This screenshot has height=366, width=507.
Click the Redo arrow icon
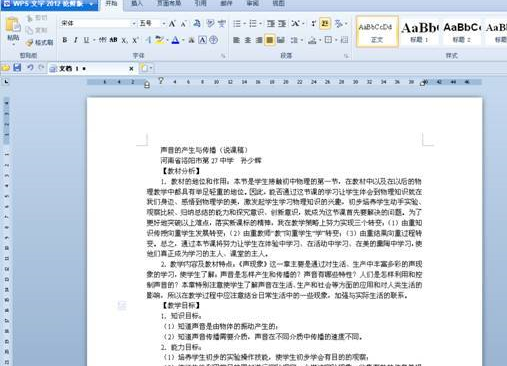(x=41, y=68)
